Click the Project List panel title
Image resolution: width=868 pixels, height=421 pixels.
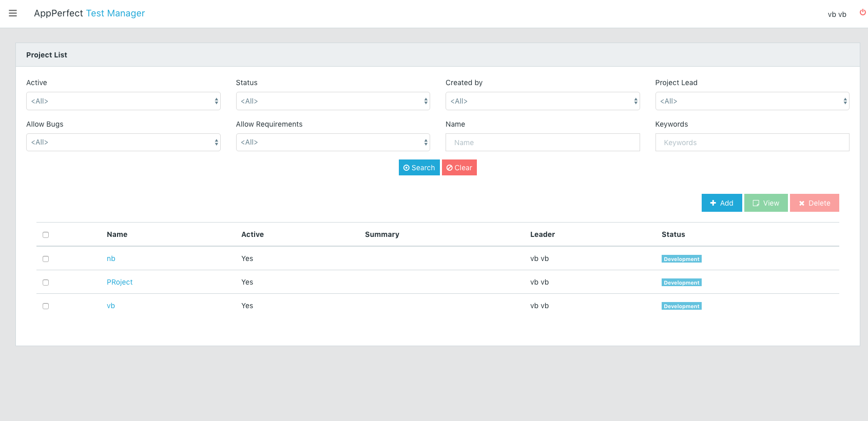click(47, 55)
